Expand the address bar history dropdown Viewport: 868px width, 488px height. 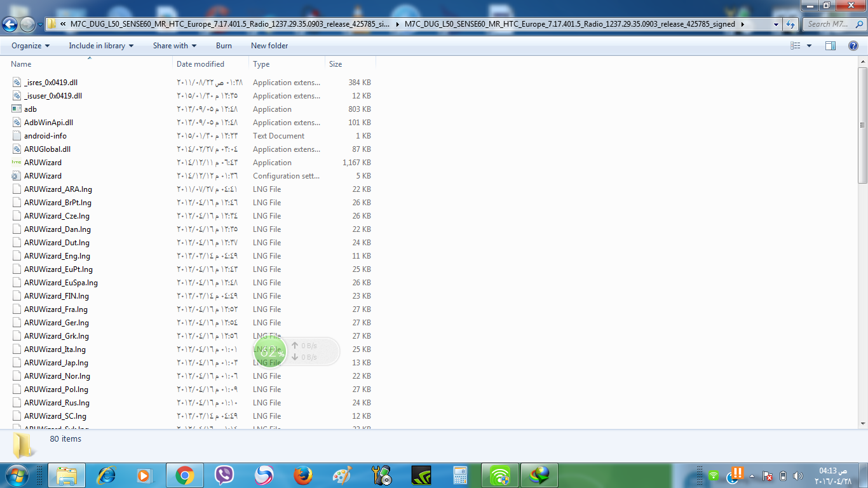click(776, 24)
